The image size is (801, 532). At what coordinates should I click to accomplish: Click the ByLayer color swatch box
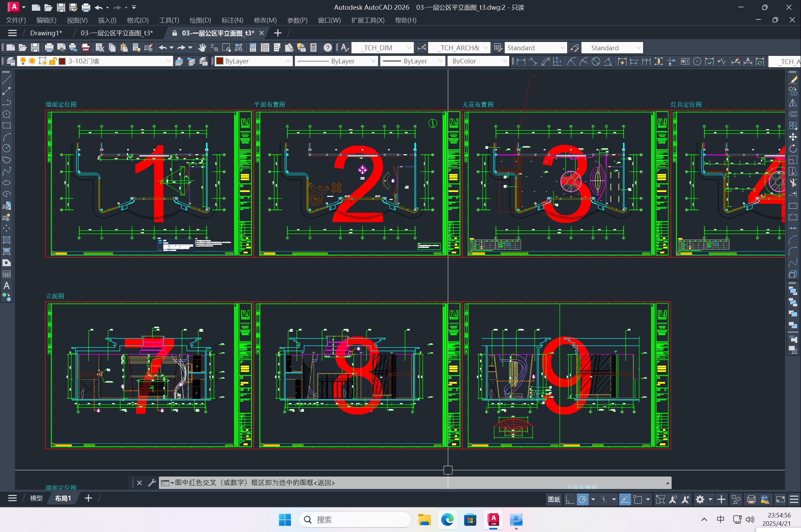pyautogui.click(x=220, y=61)
